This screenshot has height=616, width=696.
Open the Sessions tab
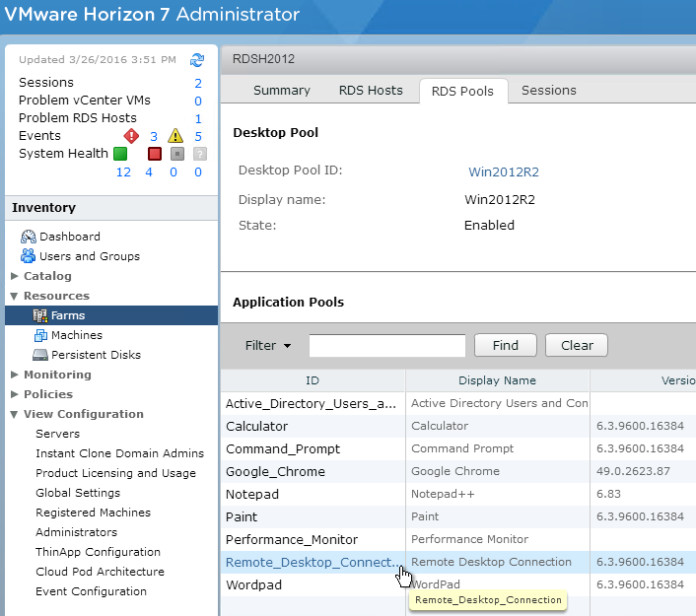coord(549,90)
